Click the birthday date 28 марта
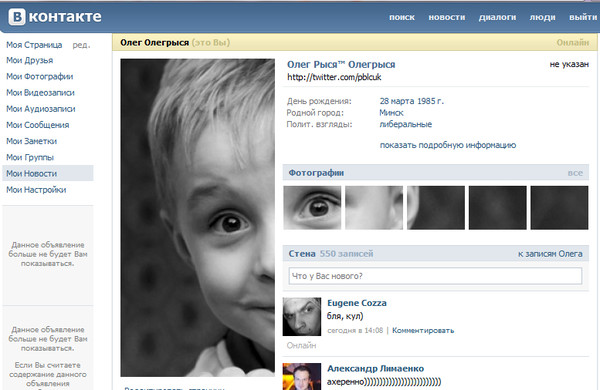The width and height of the screenshot is (600, 390). pyautogui.click(x=397, y=101)
